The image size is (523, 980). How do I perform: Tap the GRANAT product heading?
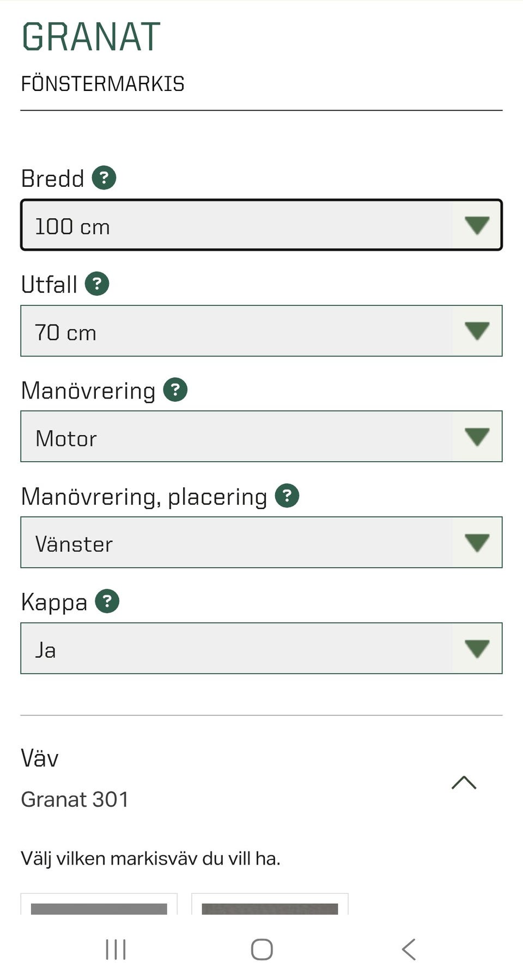(x=91, y=37)
